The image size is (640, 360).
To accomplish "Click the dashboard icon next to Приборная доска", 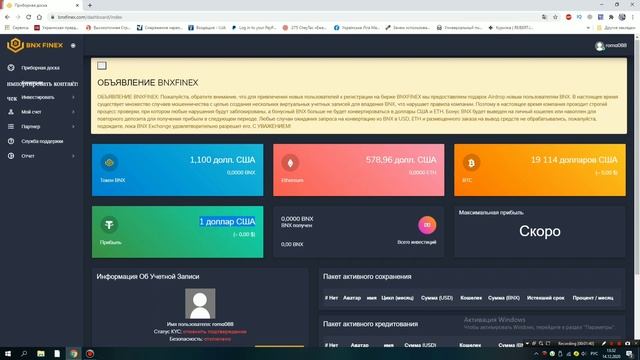I will (11, 68).
